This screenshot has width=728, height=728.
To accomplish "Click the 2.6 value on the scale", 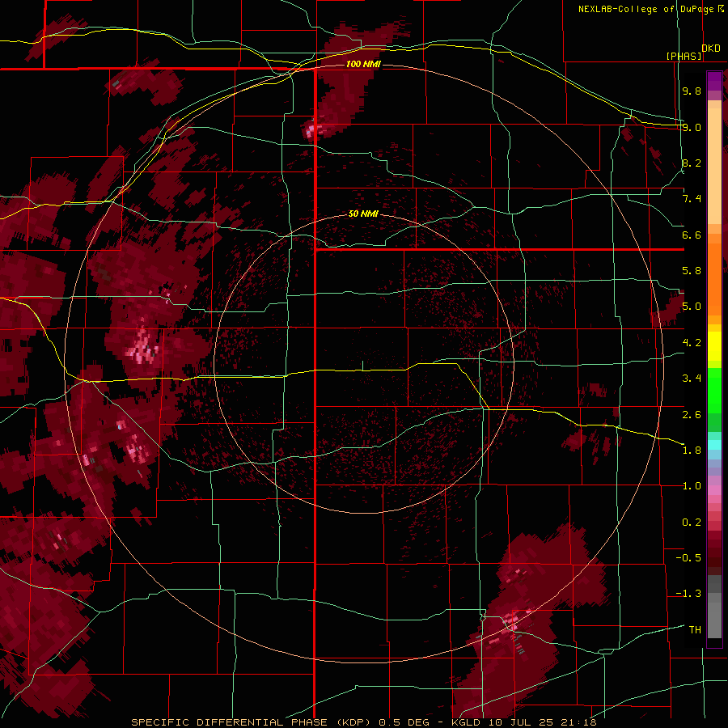I will (692, 414).
